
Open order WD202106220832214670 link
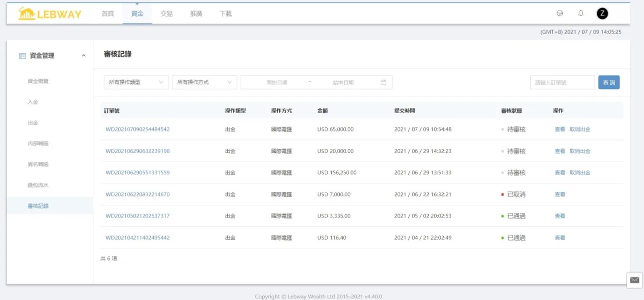pyautogui.click(x=137, y=194)
